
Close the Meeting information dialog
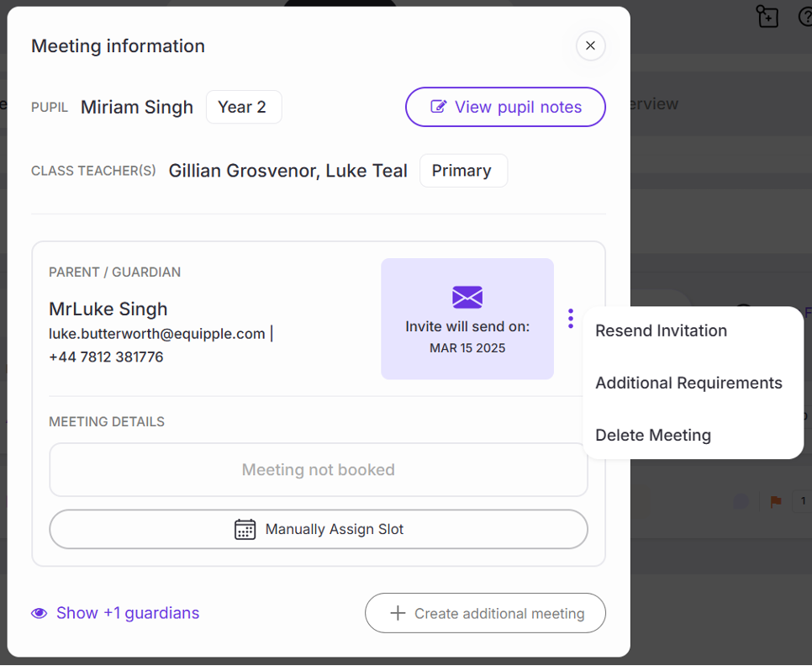coord(590,45)
